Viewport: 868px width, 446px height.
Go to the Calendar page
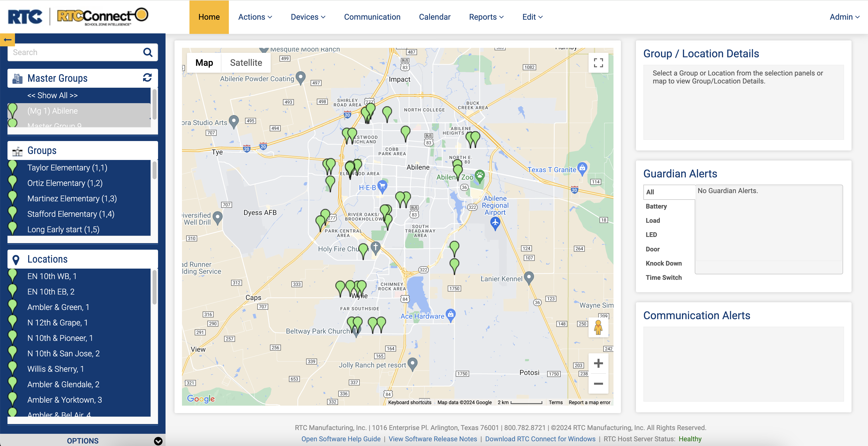click(434, 17)
